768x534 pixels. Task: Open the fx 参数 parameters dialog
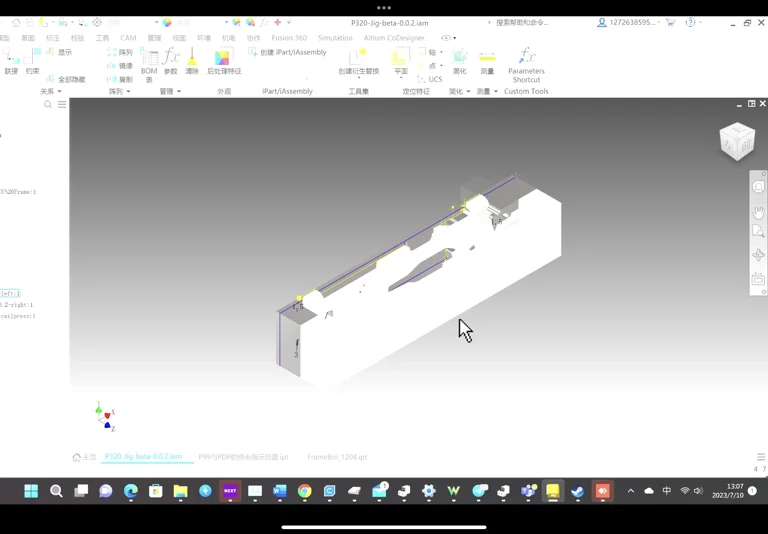tap(170, 61)
